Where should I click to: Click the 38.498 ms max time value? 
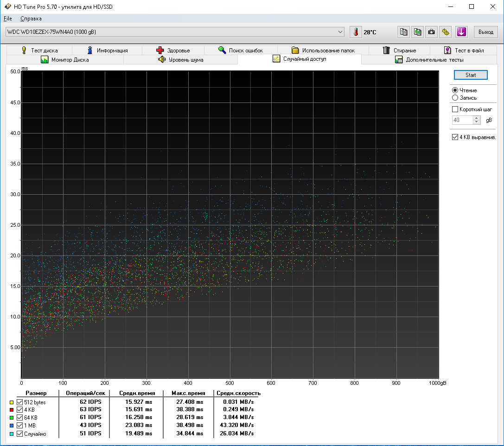point(190,425)
